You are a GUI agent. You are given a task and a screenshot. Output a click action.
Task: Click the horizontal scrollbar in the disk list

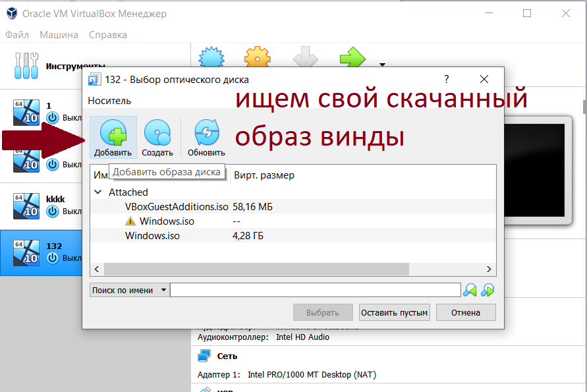click(256, 269)
